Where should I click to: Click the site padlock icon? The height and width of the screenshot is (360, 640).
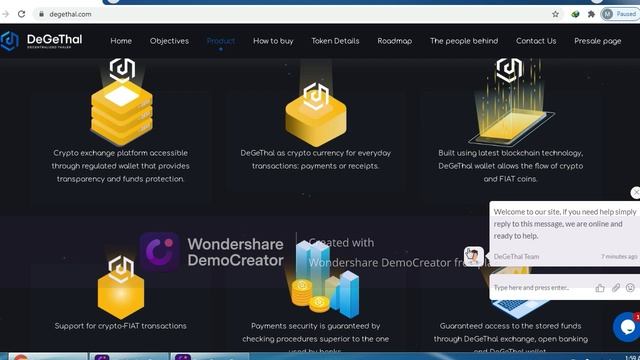tap(41, 14)
